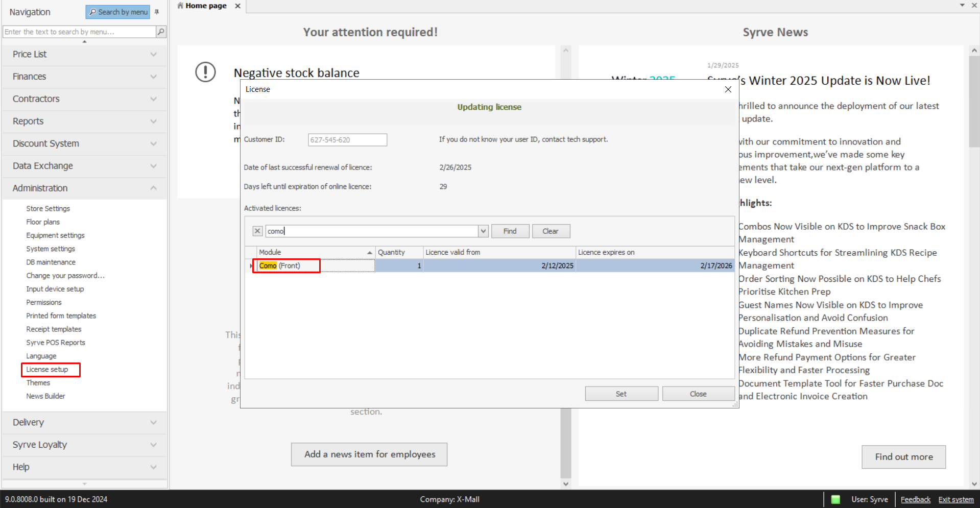Screen dimensions: 980x508
Task: Click the Customer ID input field
Action: click(x=347, y=140)
